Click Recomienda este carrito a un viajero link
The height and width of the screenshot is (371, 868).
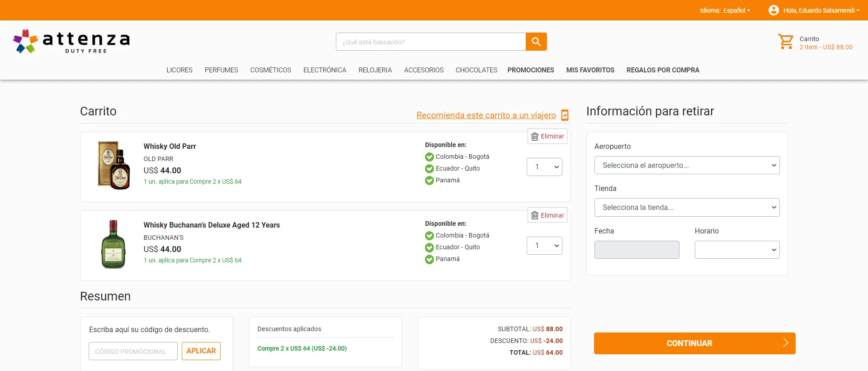486,115
